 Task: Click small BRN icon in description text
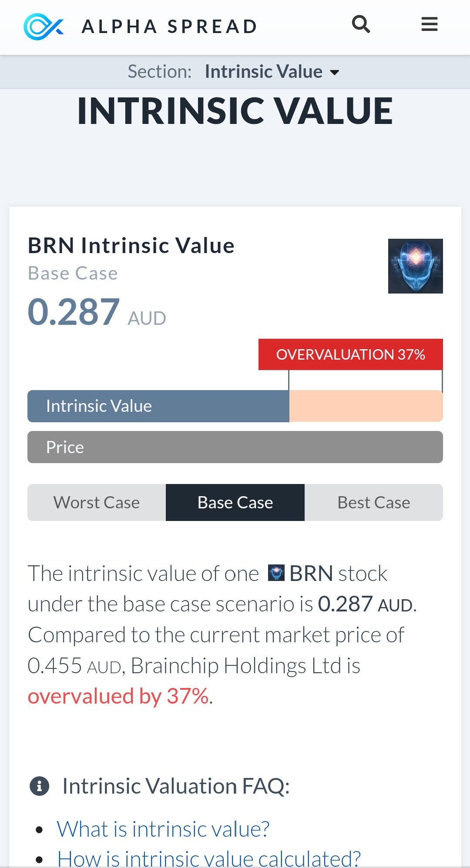click(x=276, y=573)
